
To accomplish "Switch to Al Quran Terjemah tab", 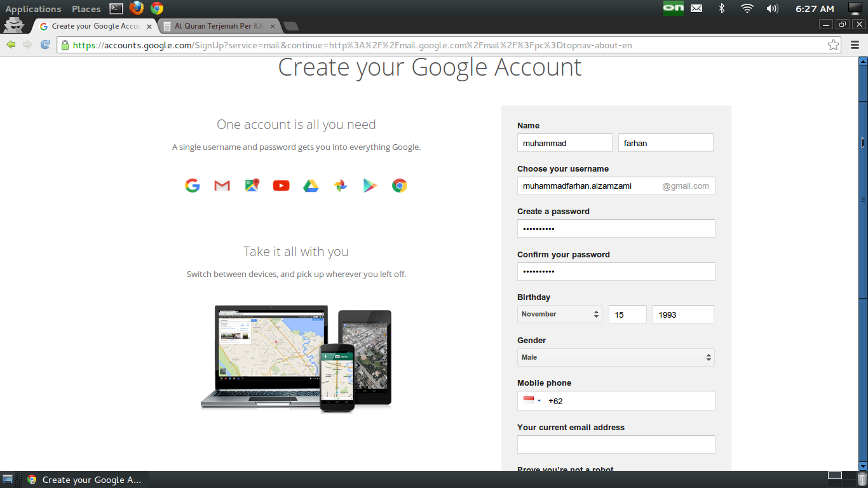I will click(x=219, y=26).
